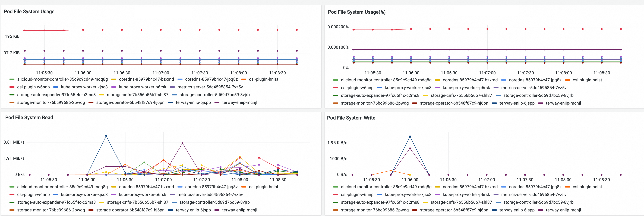Click the highest peak point in Write chart
This screenshot has height=216, width=644.
click(x=410, y=136)
